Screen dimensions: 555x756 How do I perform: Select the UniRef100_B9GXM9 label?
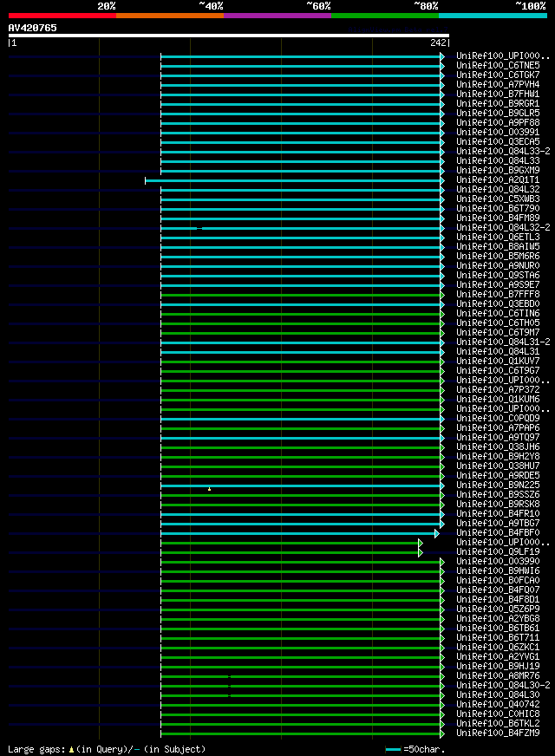click(x=498, y=170)
